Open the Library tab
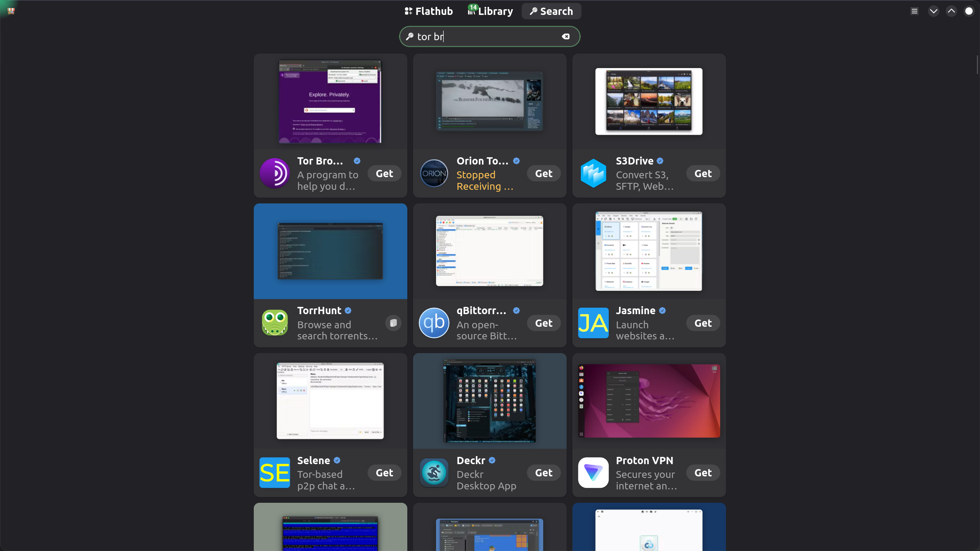 click(x=490, y=11)
